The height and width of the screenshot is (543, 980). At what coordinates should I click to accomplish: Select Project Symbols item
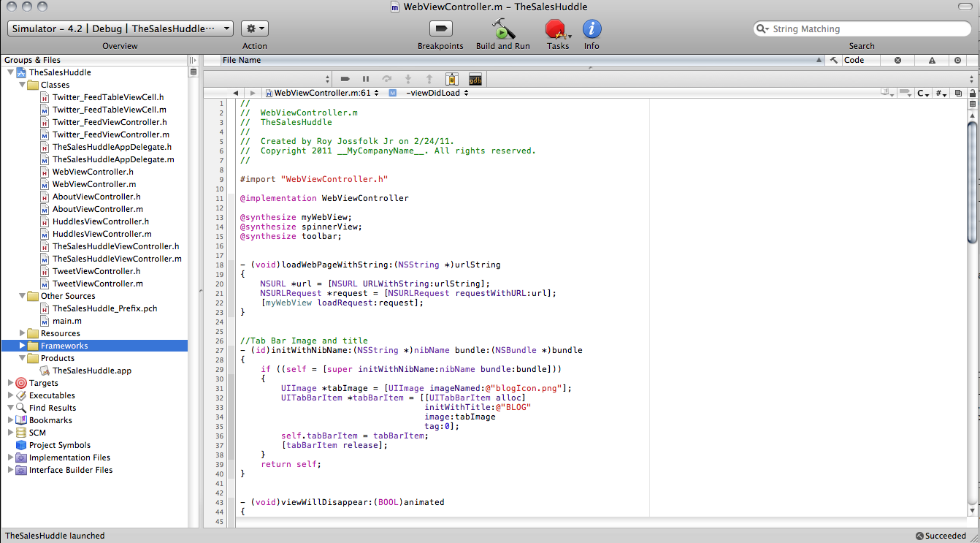(60, 445)
